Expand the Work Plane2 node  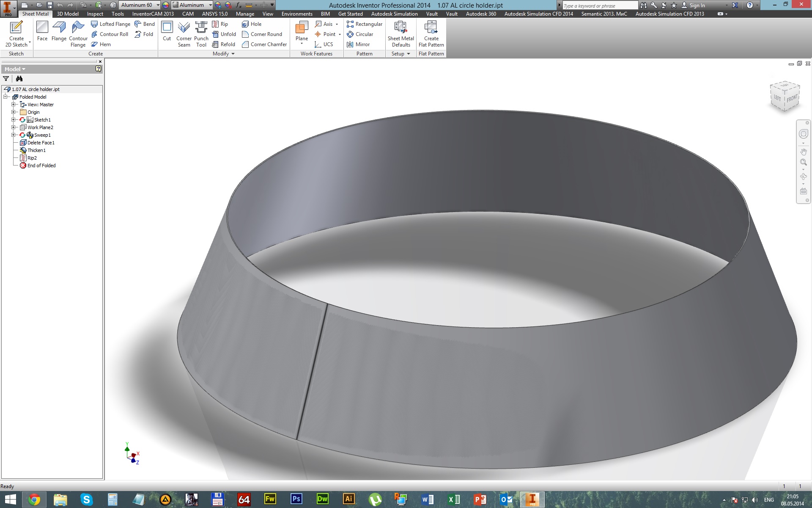[14, 127]
